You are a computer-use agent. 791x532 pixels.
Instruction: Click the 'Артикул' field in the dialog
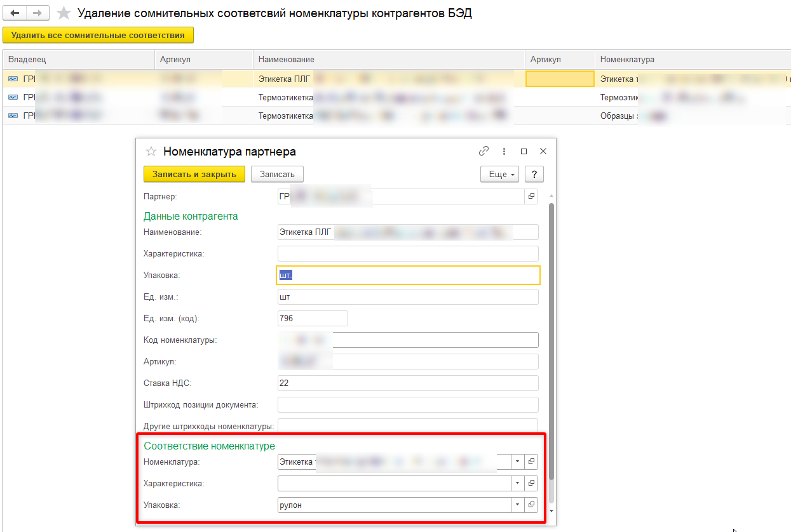point(408,361)
